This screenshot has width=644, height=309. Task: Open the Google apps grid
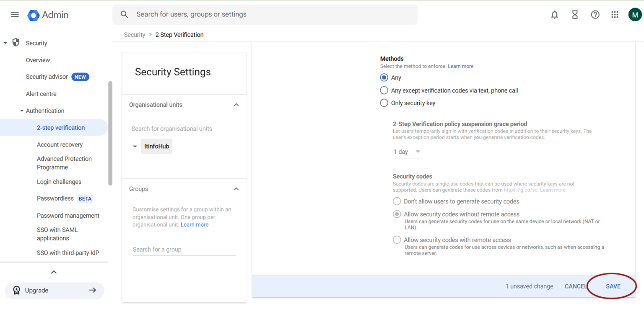tap(615, 14)
